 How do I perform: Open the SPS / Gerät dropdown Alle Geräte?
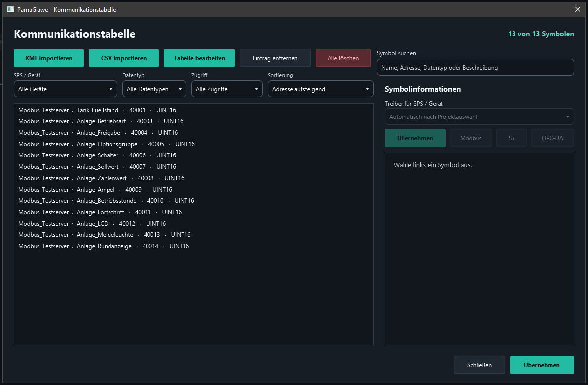(x=66, y=89)
